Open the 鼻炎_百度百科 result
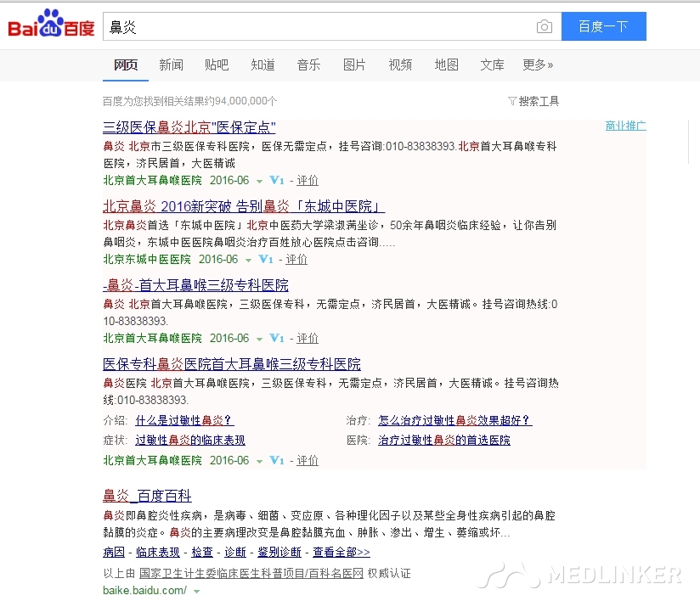 pyautogui.click(x=147, y=496)
